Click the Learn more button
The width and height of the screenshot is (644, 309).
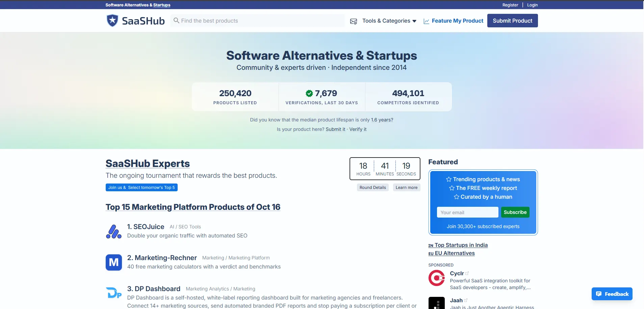coord(407,188)
